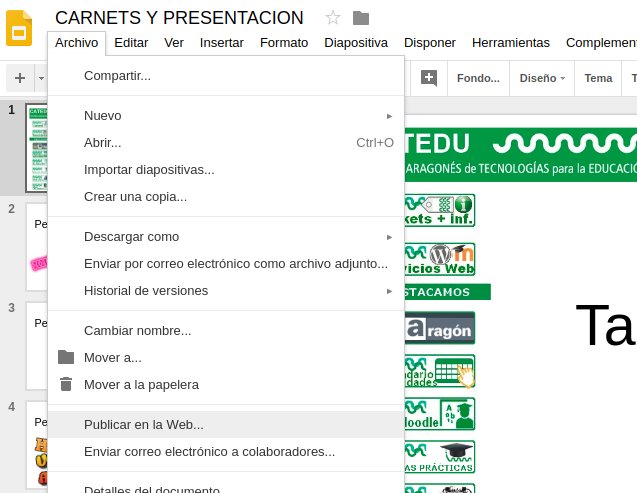637x493 pixels.
Task: Click the Google Slides home logo
Action: pos(19,28)
